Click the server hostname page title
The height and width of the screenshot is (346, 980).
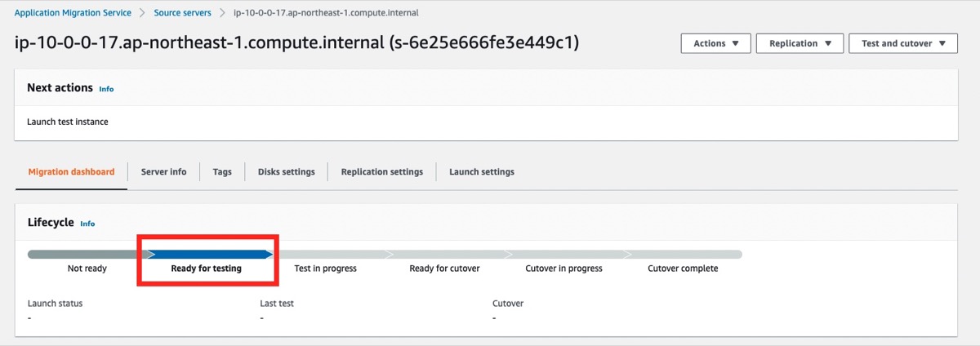click(297, 43)
